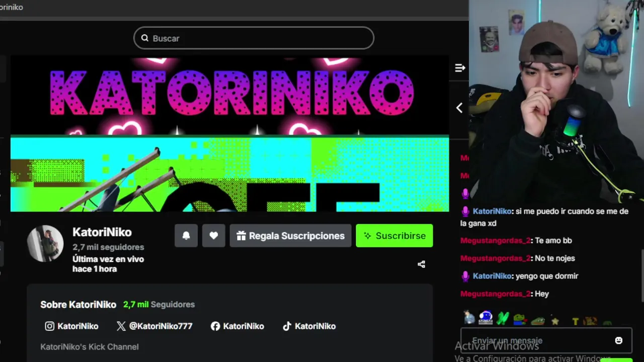Viewport: 644px width, 362px height.
Task: Open KatoriNiko profile avatar
Action: coord(45,243)
